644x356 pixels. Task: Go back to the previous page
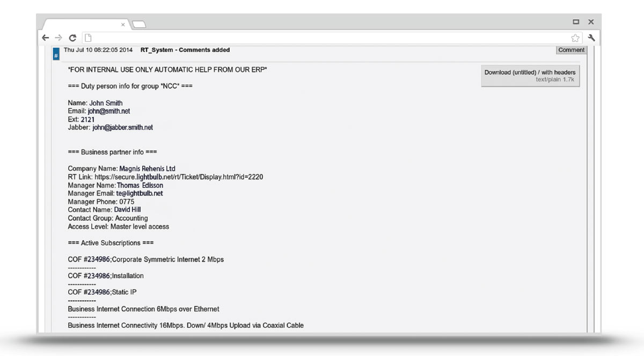point(46,38)
